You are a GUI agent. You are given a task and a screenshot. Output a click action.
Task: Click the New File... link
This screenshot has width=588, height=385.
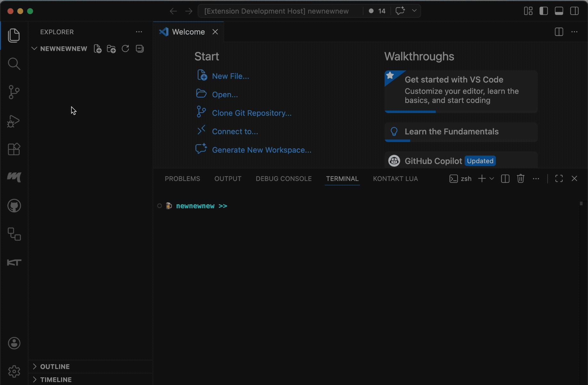(x=230, y=76)
